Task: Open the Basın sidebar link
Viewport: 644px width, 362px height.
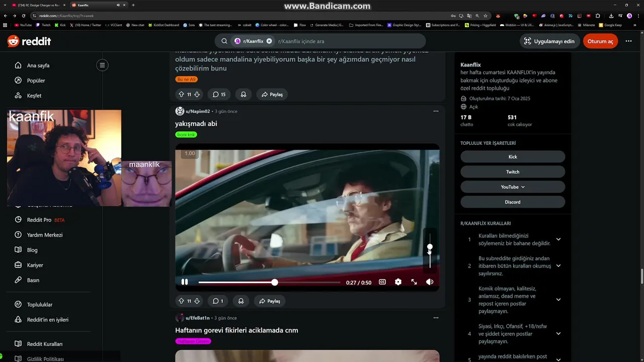Action: 33,280
